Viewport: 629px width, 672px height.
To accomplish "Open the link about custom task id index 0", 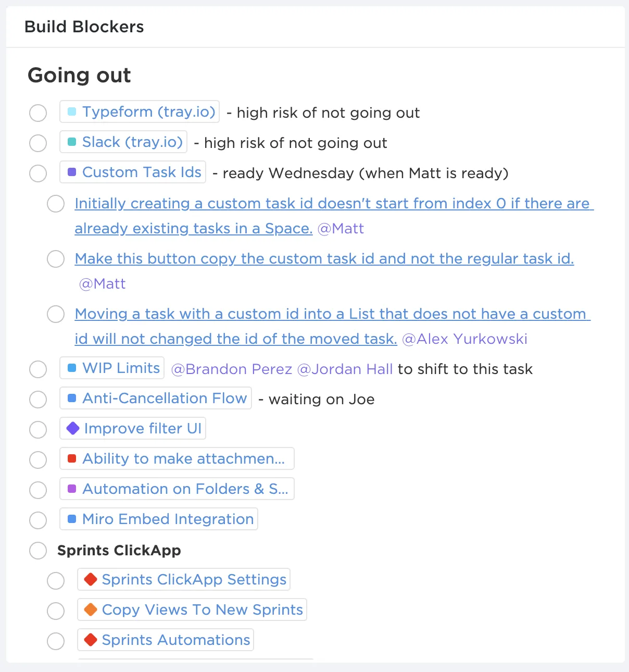I will (334, 216).
